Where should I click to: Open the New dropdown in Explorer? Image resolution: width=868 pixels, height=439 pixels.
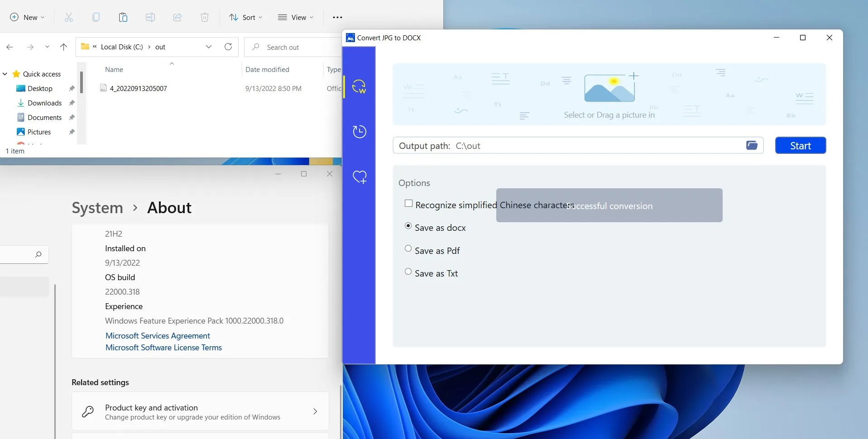[27, 17]
